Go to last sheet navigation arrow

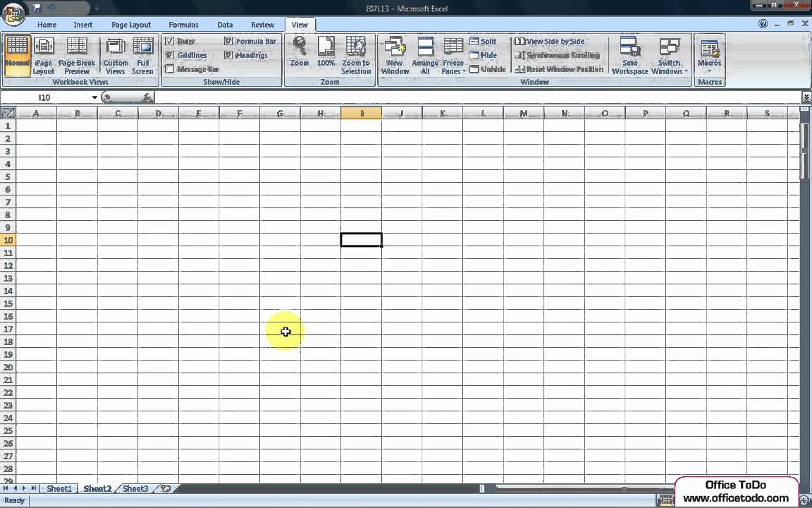33,488
